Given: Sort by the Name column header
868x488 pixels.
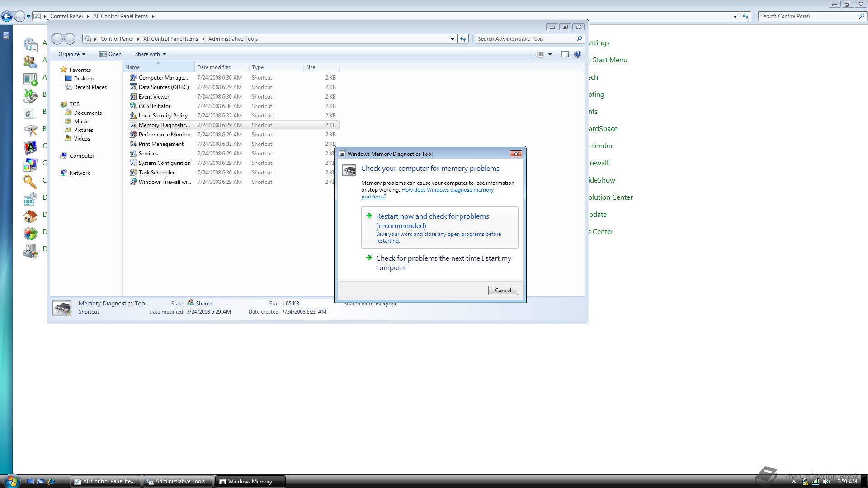Looking at the screenshot, I should pyautogui.click(x=158, y=67).
